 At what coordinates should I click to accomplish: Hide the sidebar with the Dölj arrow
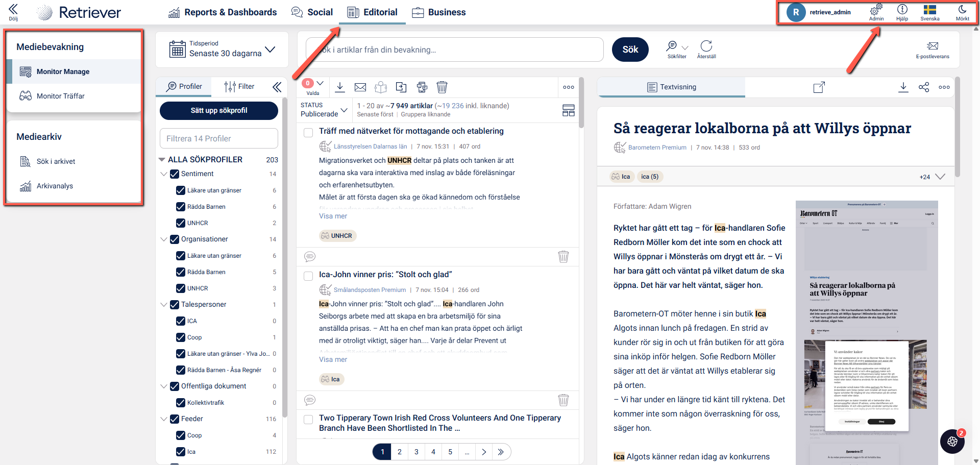13,12
